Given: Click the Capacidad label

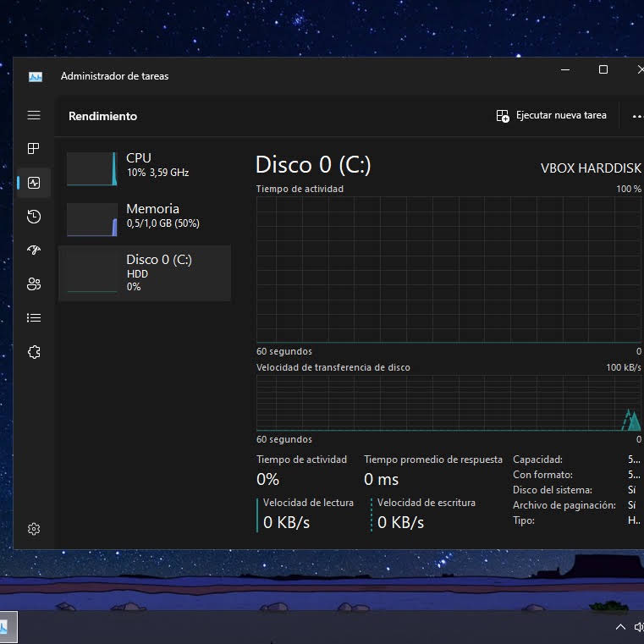Looking at the screenshot, I should tap(537, 460).
